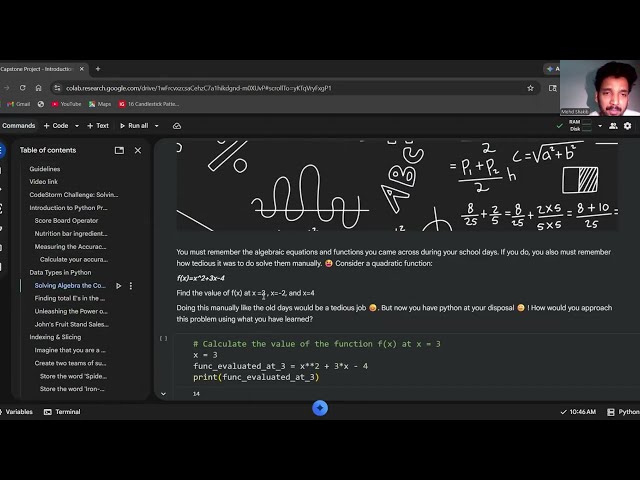This screenshot has height=480, width=640.
Task: Open the globe bookmark icon
Action: [x=41, y=104]
